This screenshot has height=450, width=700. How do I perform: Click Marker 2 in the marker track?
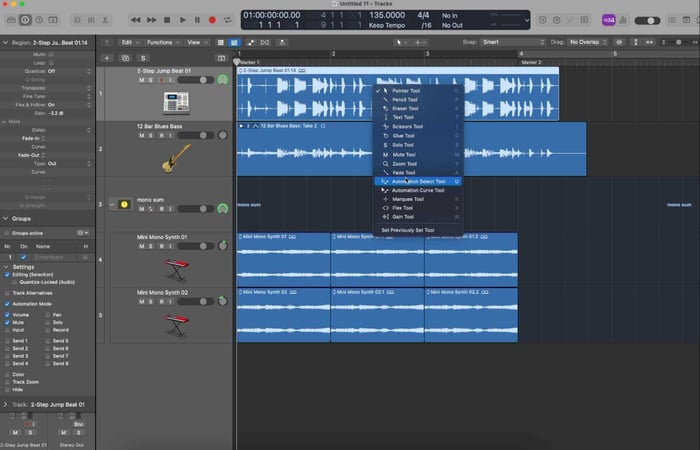pyautogui.click(x=531, y=62)
